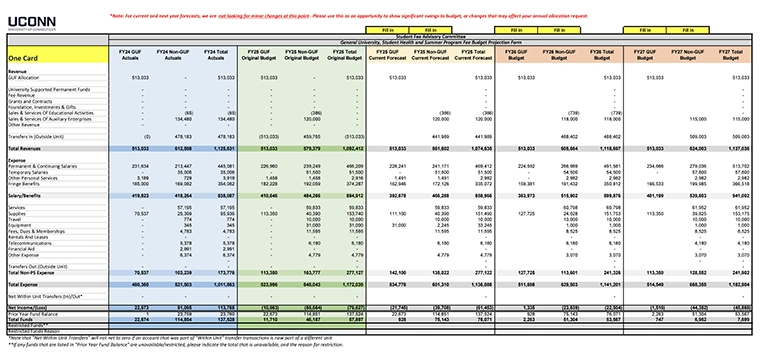
Task: Select Fees, Dues & Memberships row label
Action: 36,231
